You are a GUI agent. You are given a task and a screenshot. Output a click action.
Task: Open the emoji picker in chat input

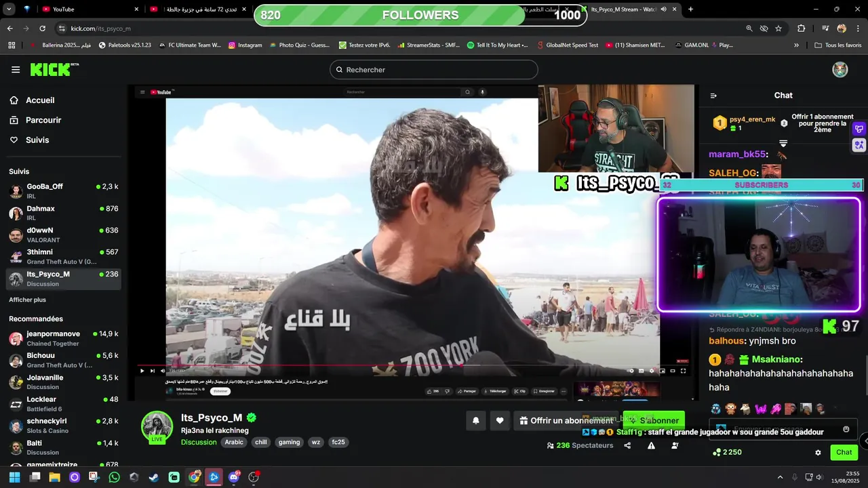846,429
